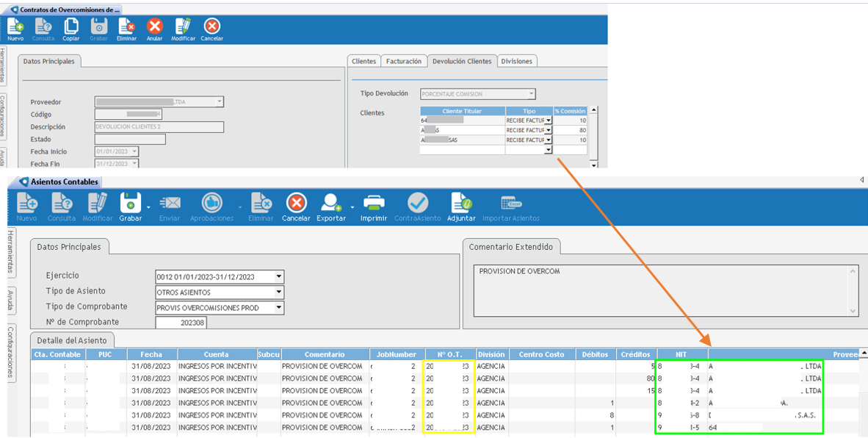Open Herramientas side panel in Asientos window
Viewport: 868px width, 438px height.
pos(11,252)
